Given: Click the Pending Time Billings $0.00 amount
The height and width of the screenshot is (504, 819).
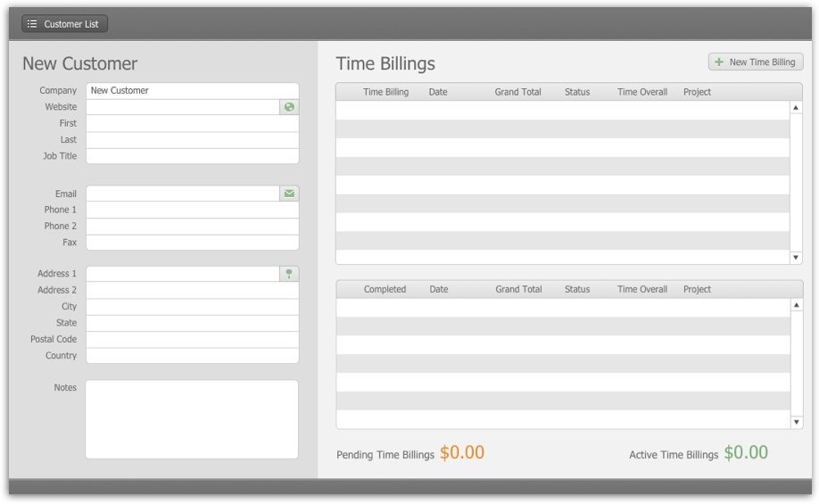Looking at the screenshot, I should click(x=462, y=452).
